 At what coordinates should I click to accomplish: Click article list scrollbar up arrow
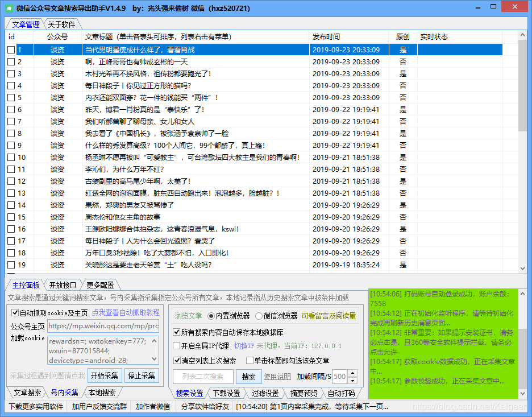pos(522,35)
